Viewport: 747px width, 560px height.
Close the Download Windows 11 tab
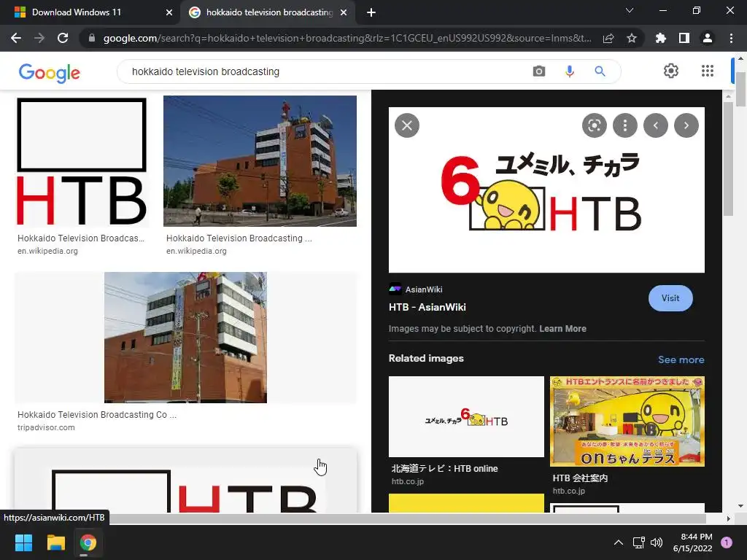click(169, 12)
